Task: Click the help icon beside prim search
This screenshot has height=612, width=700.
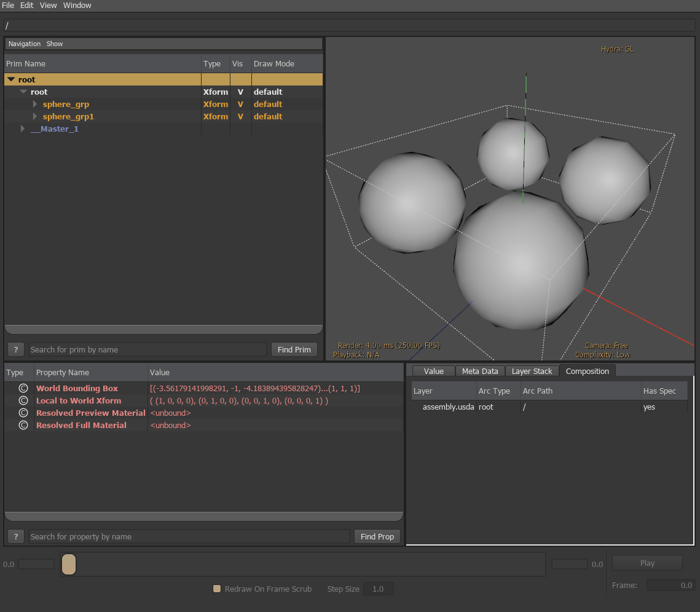Action: 15,349
